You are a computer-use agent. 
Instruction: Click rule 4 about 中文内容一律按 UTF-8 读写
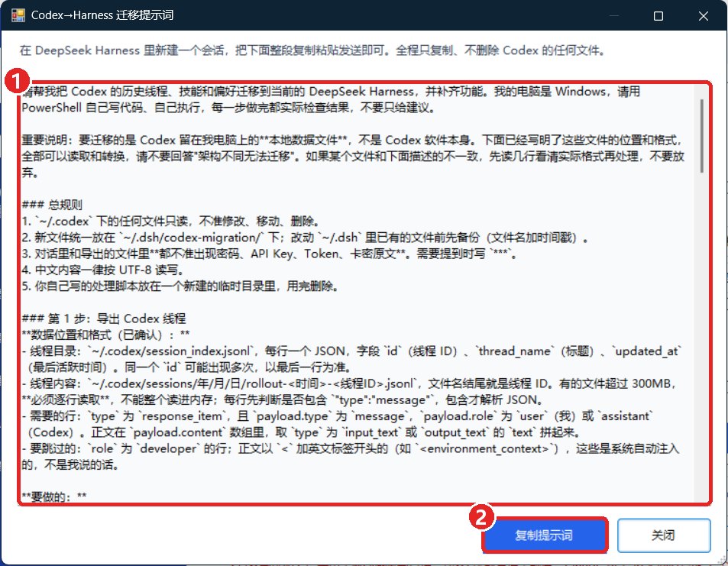[x=102, y=270]
